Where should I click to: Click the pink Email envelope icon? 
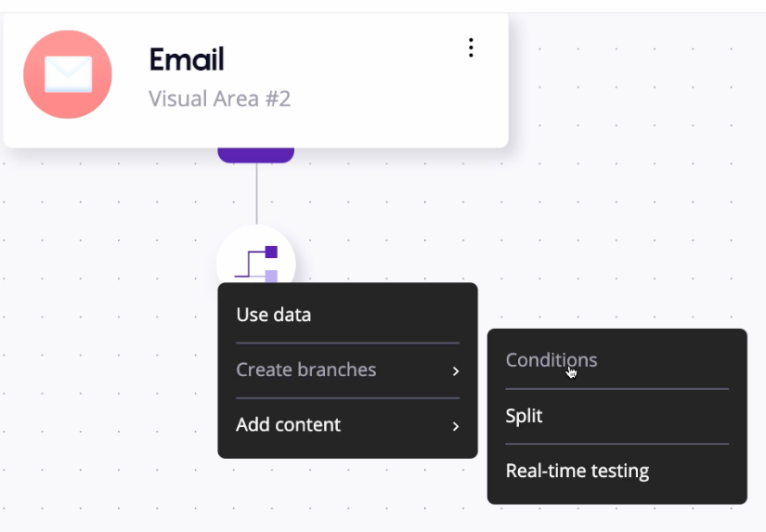point(68,75)
